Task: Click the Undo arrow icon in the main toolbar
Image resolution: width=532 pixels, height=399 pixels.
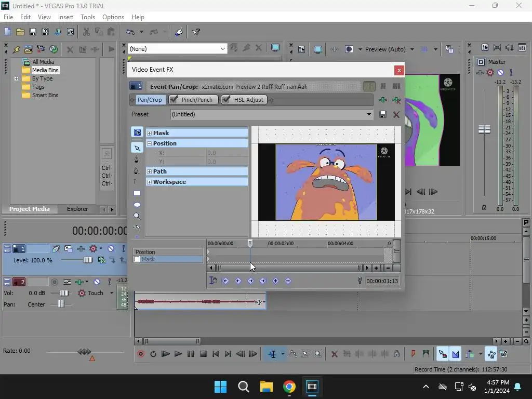Action: click(130, 32)
